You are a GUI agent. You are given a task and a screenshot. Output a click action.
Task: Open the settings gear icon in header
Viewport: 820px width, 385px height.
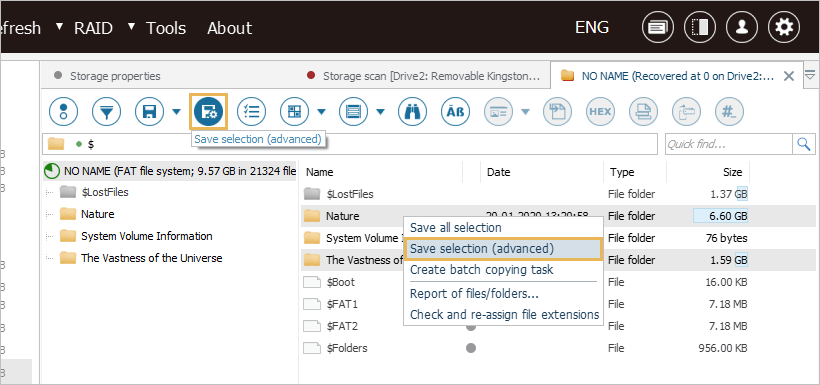783,27
